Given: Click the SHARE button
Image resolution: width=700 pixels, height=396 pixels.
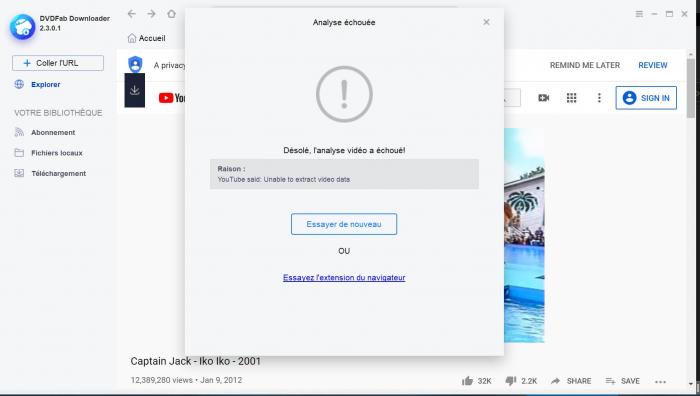Looking at the screenshot, I should (571, 381).
